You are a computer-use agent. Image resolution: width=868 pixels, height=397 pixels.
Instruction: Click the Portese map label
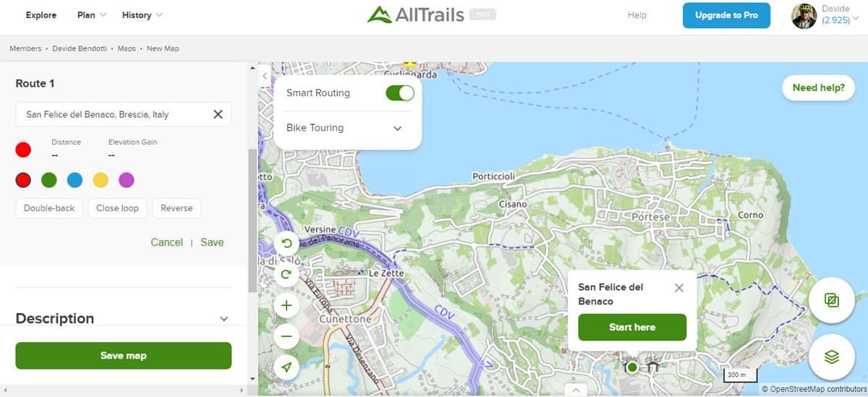650,217
